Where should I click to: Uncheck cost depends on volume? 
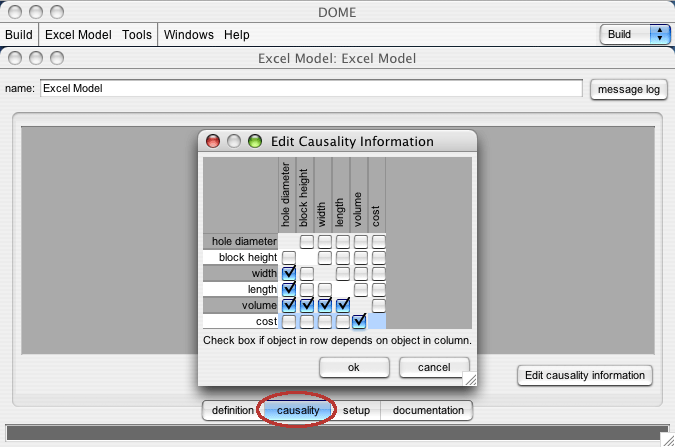click(359, 321)
